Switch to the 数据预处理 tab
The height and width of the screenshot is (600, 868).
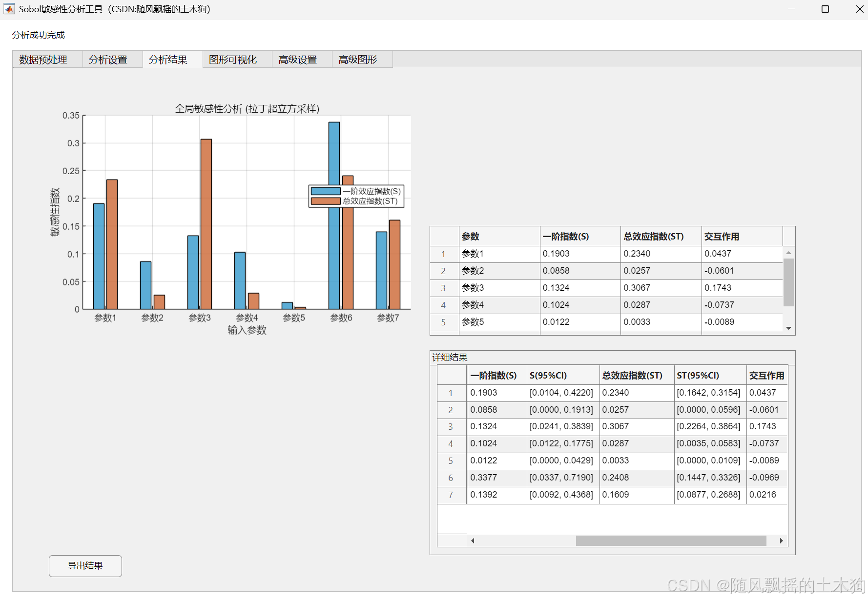(x=47, y=60)
